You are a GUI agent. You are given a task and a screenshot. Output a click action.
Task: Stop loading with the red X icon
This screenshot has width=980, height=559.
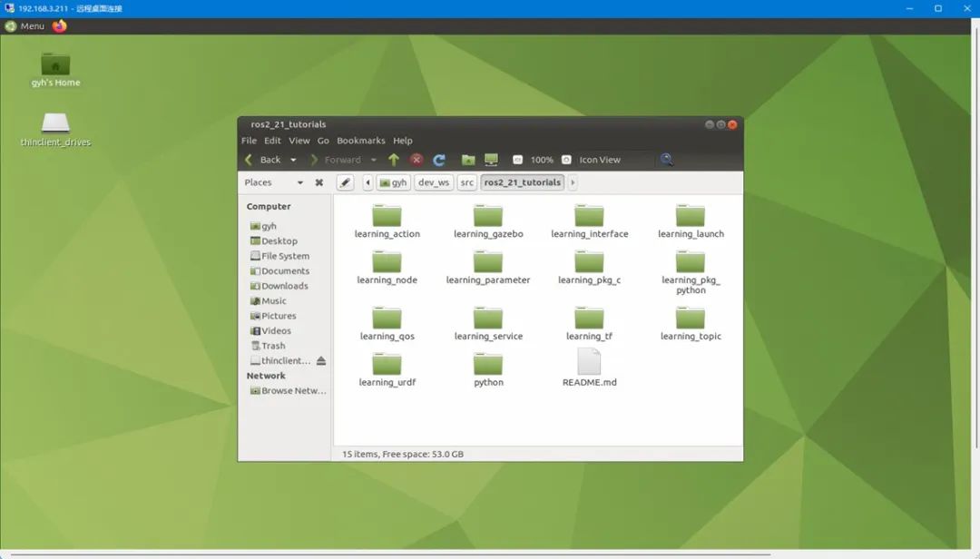pyautogui.click(x=416, y=160)
